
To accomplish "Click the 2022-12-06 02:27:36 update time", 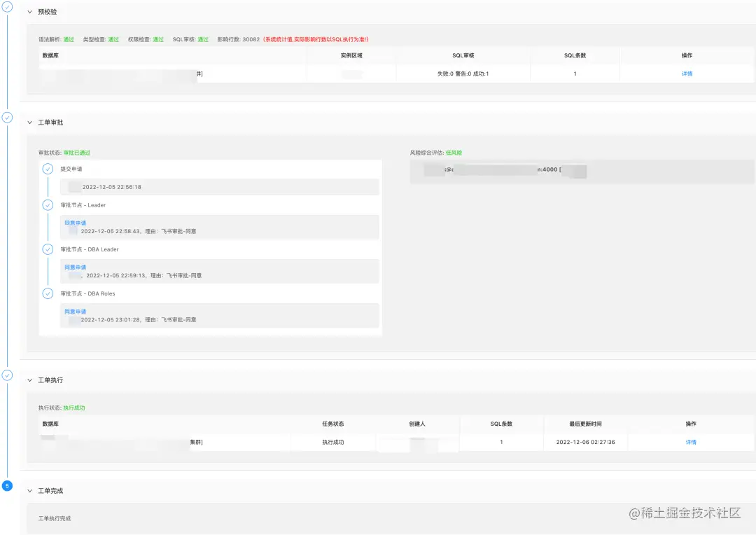I will tap(586, 442).
